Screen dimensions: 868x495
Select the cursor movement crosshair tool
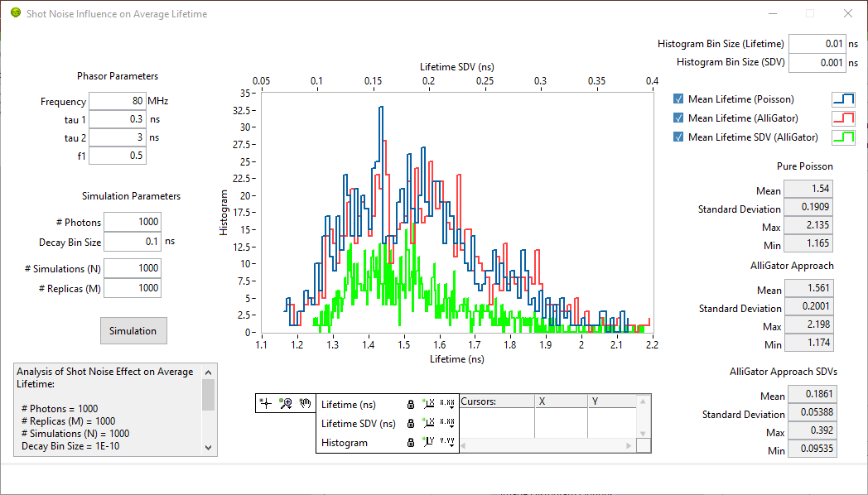266,403
